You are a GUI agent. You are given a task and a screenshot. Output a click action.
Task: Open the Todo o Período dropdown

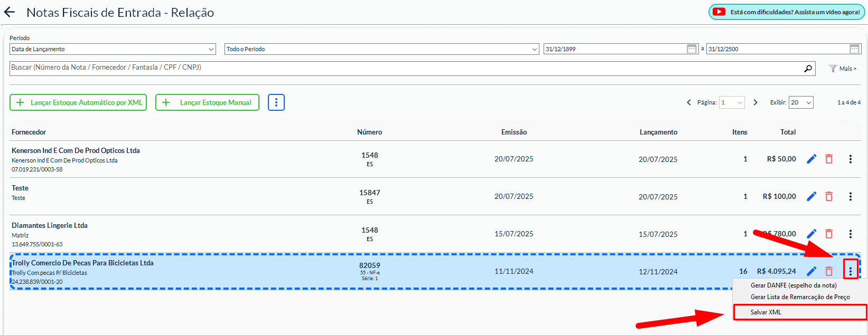point(381,49)
